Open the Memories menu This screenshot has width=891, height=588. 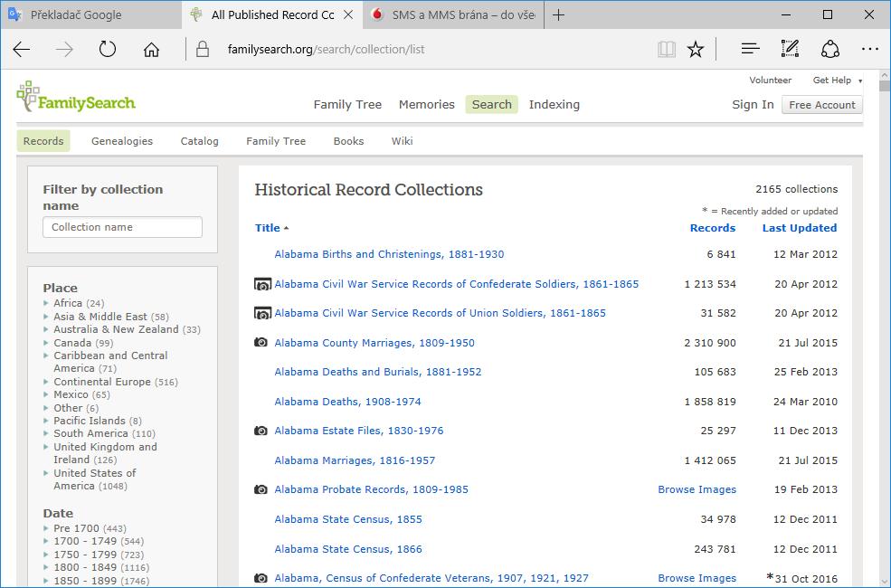point(427,105)
